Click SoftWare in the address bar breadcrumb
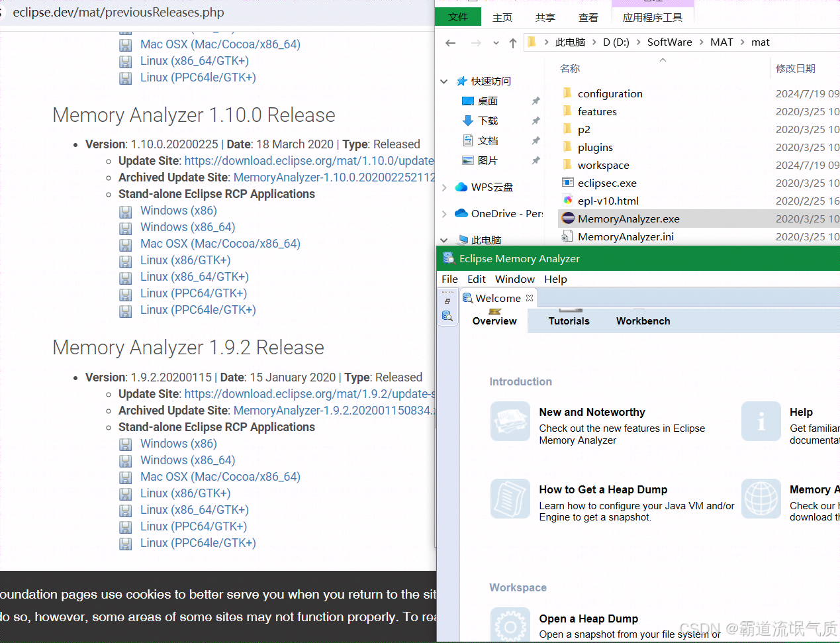 coord(669,42)
